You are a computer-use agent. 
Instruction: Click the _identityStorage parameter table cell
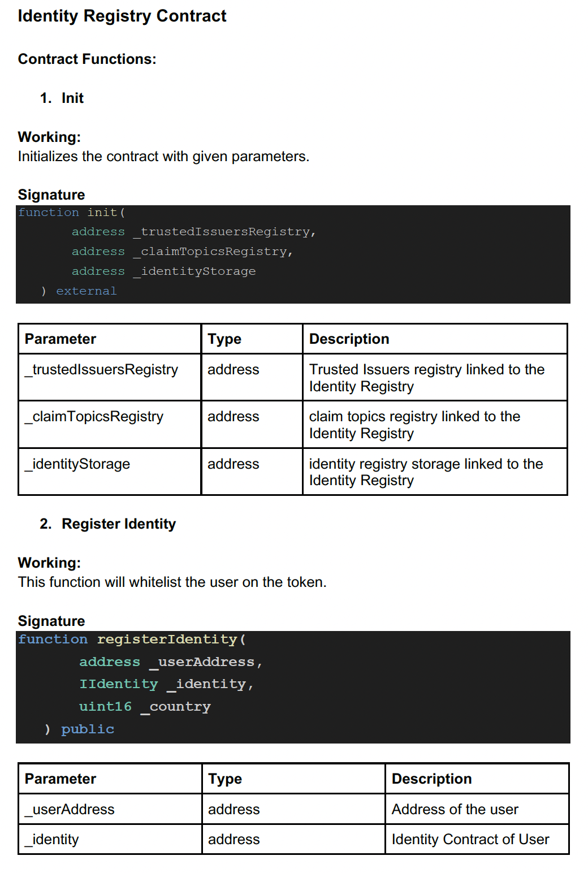[x=78, y=464]
